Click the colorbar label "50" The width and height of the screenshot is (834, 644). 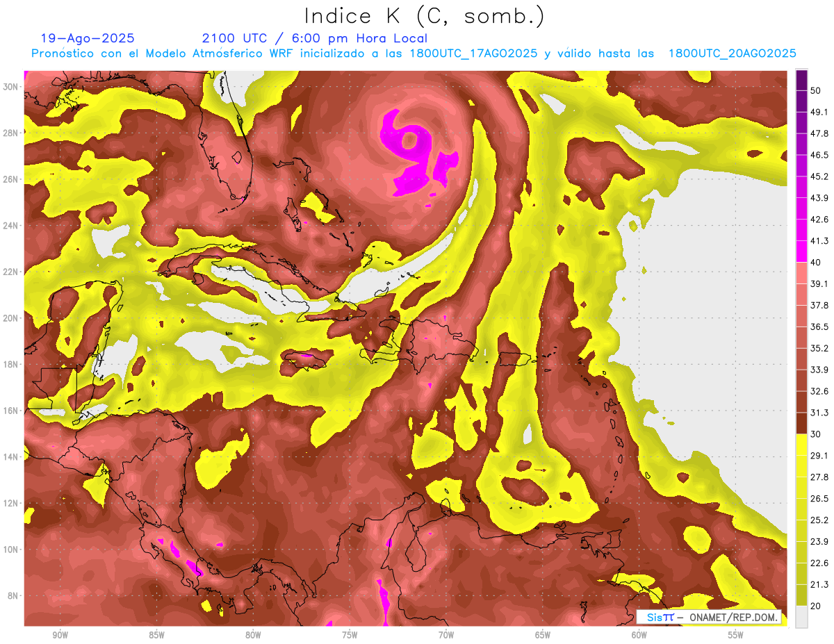click(816, 90)
